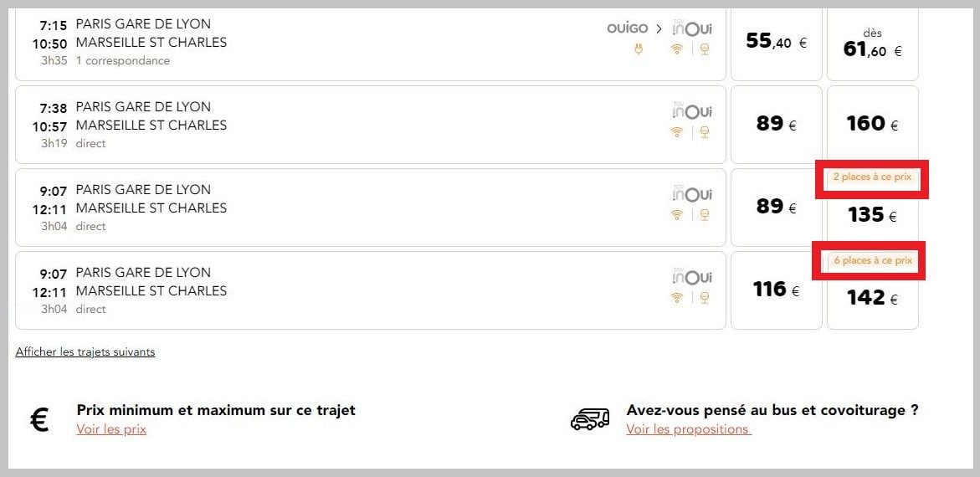Click the bar glass icon on the 7:38 train
The image size is (980, 477).
705,132
